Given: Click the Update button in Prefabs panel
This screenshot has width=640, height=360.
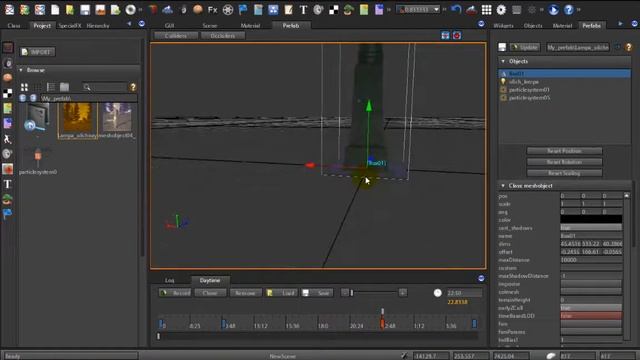Looking at the screenshot, I should pos(525,47).
